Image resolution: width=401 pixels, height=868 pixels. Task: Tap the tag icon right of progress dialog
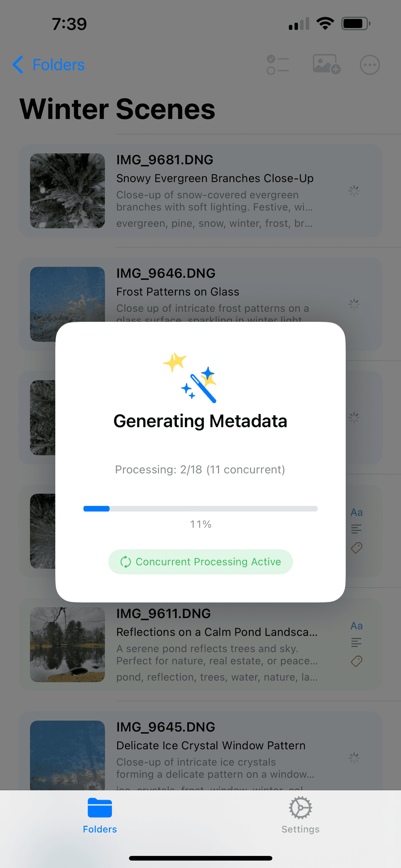tap(356, 548)
